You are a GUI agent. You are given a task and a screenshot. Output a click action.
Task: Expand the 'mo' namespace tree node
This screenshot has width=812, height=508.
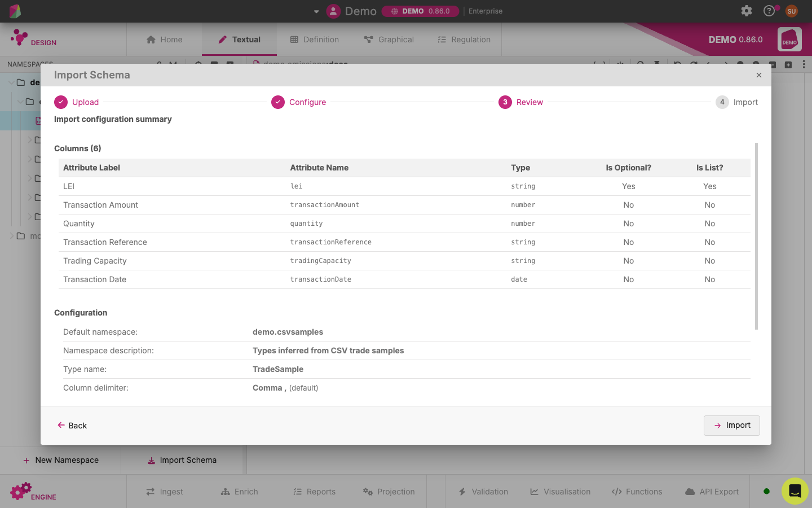pos(11,236)
